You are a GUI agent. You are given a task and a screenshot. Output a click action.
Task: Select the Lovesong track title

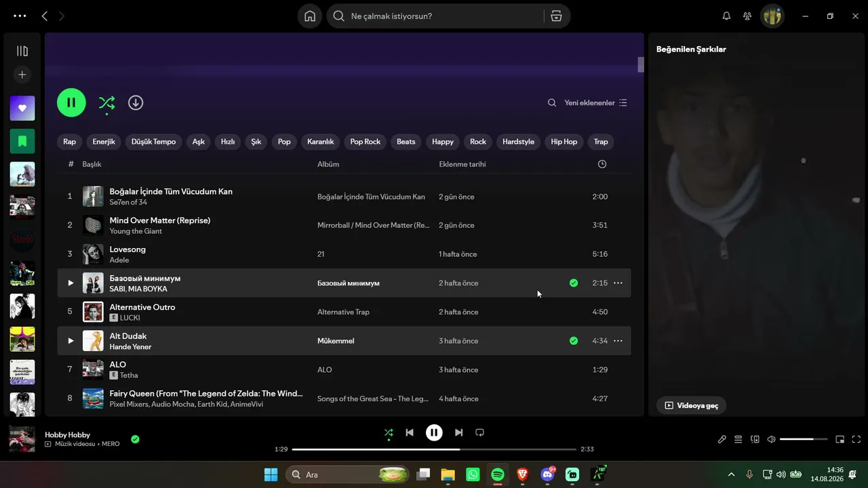(x=127, y=249)
